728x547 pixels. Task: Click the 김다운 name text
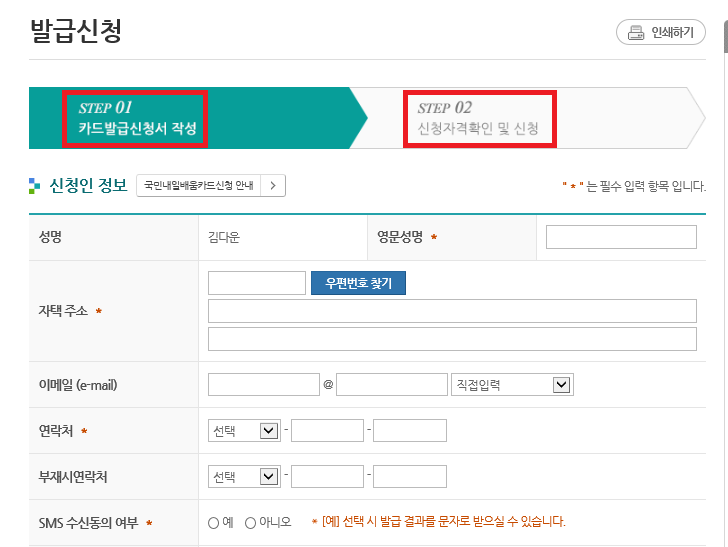coord(224,237)
